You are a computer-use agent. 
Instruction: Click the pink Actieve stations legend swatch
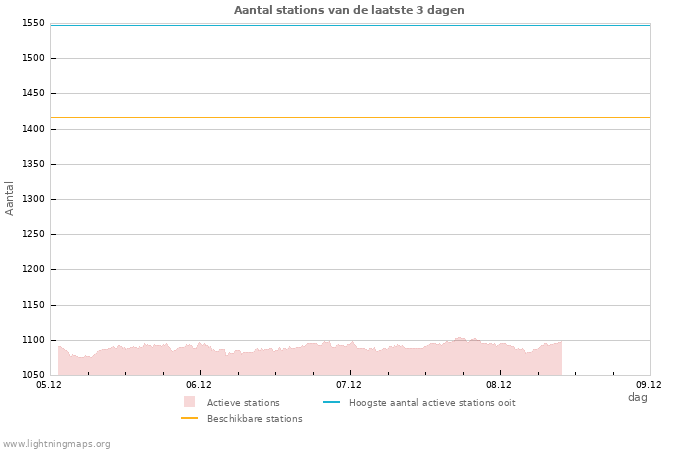[x=189, y=402]
